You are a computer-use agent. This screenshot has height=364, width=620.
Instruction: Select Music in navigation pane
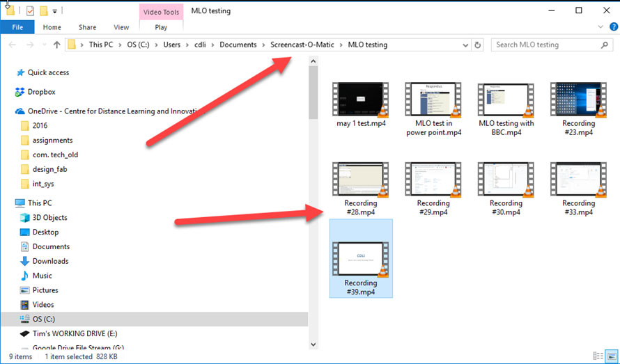36,276
